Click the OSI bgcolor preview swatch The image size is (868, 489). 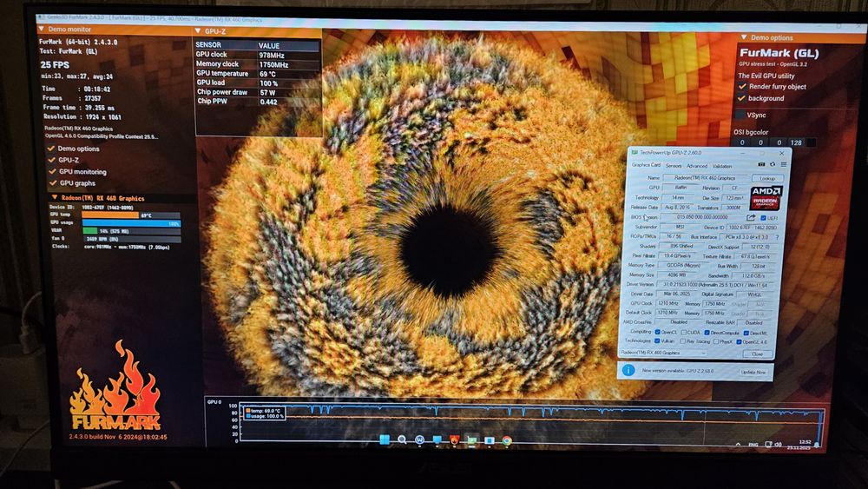pyautogui.click(x=811, y=142)
